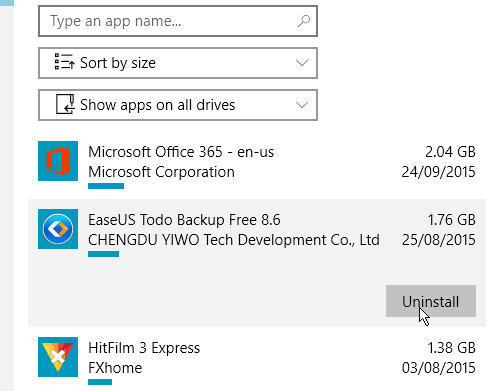Click the 24/09/2015 install date
This screenshot has height=391, width=502.
point(438,172)
